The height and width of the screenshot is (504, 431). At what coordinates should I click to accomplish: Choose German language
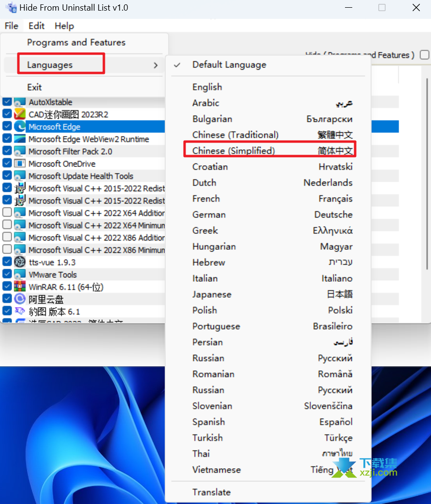coord(268,215)
